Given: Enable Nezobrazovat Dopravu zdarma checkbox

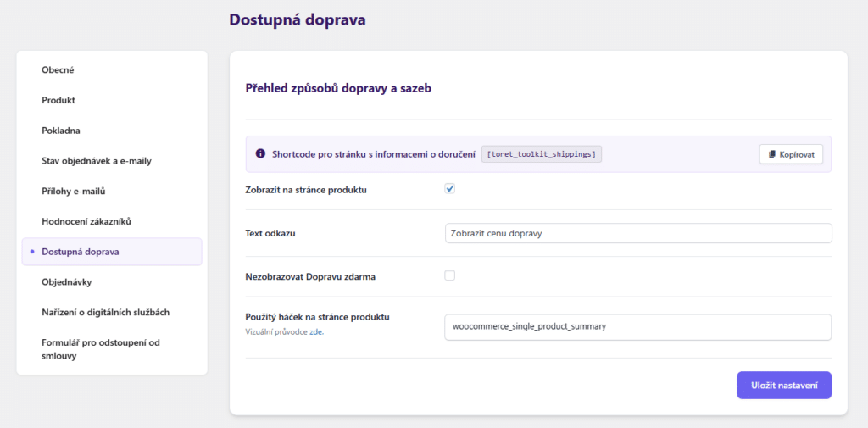Looking at the screenshot, I should [x=449, y=275].
